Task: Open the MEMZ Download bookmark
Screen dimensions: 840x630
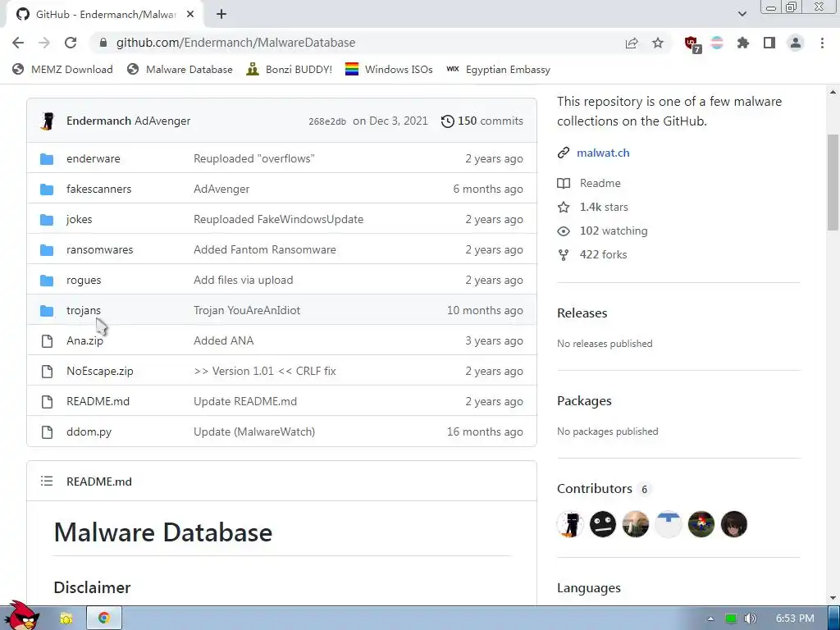Action: (x=62, y=70)
